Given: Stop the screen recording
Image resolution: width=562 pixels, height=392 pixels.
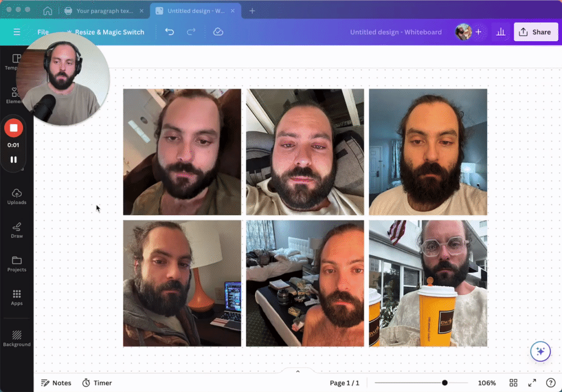Looking at the screenshot, I should (14, 128).
